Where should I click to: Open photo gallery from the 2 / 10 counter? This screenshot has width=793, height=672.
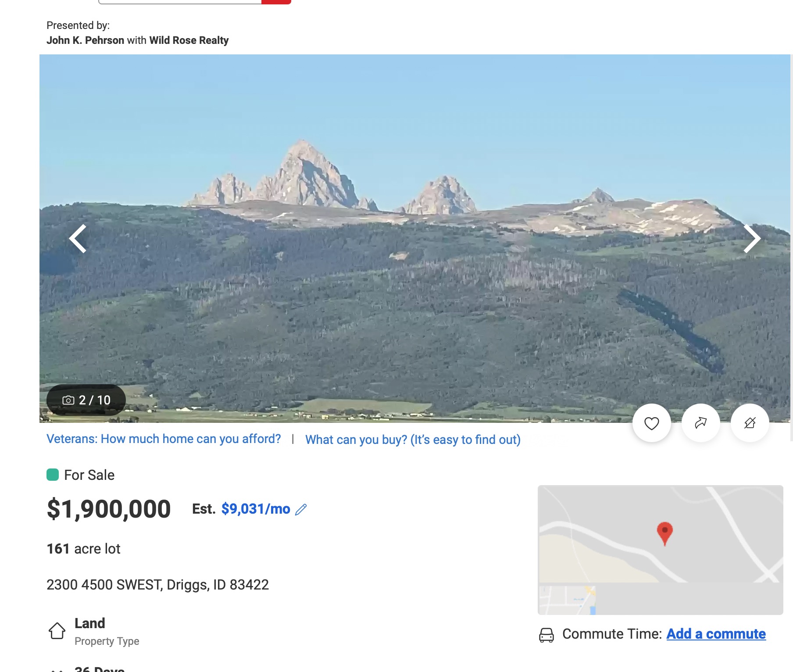[86, 400]
